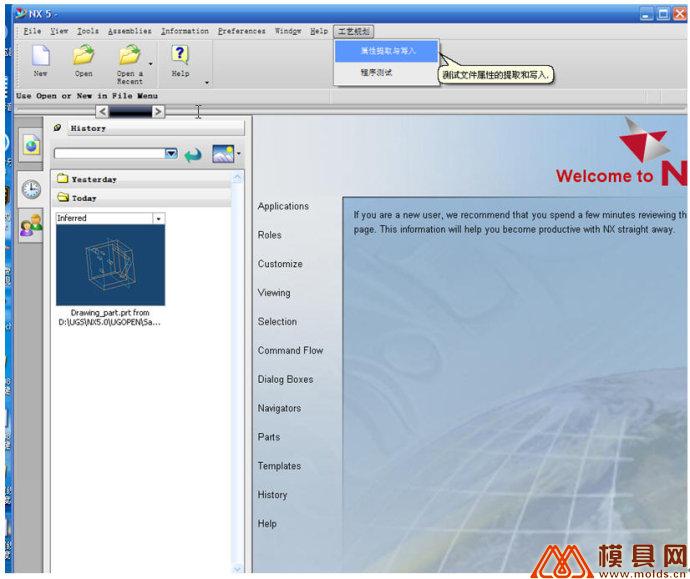Image resolution: width=690 pixels, height=579 pixels.
Task: Click the 工艺规划 custom menu
Action: (354, 32)
